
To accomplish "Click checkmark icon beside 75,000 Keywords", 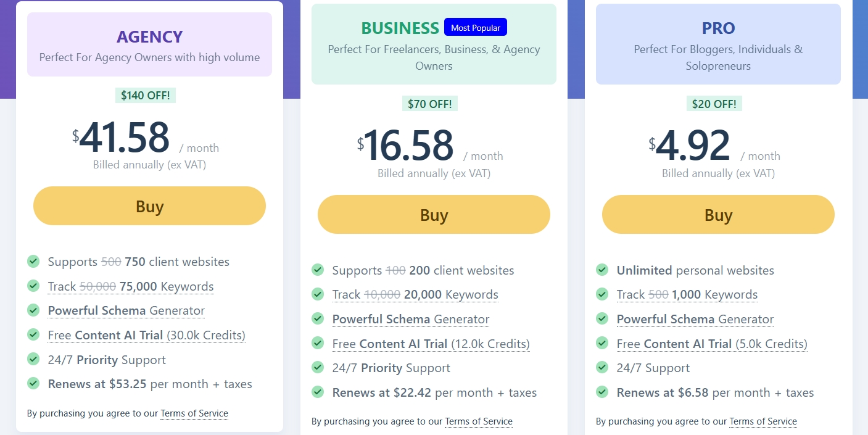I will [33, 286].
